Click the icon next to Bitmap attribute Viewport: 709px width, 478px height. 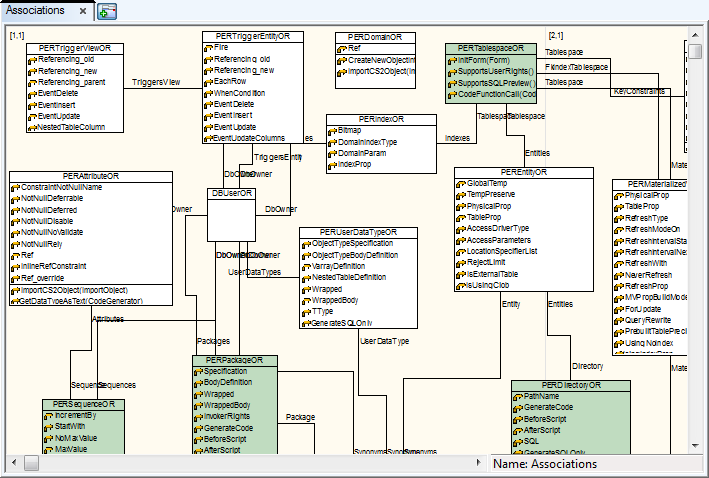click(332, 130)
